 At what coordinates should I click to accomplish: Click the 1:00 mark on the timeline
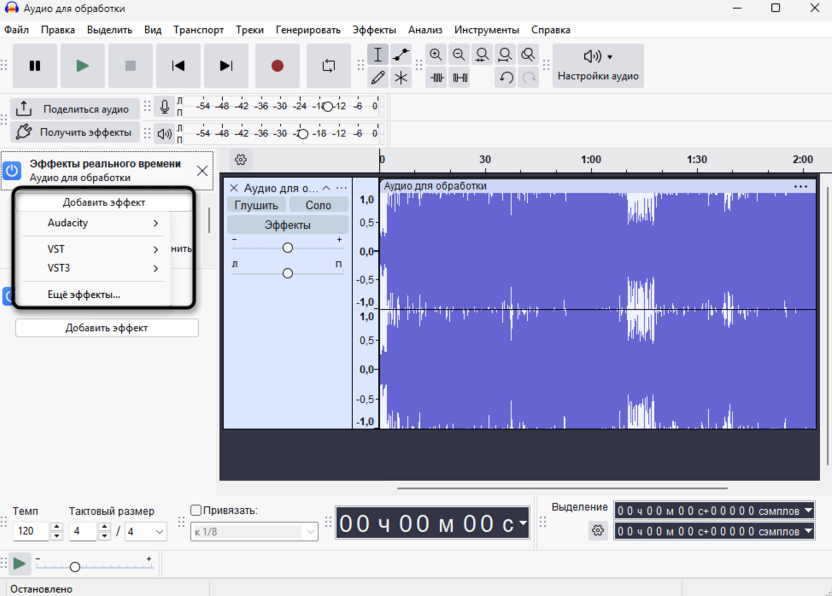[x=591, y=159]
